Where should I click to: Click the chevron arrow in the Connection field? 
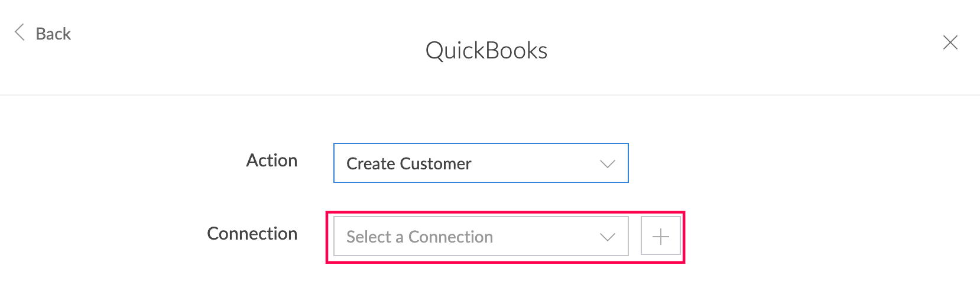tap(608, 237)
